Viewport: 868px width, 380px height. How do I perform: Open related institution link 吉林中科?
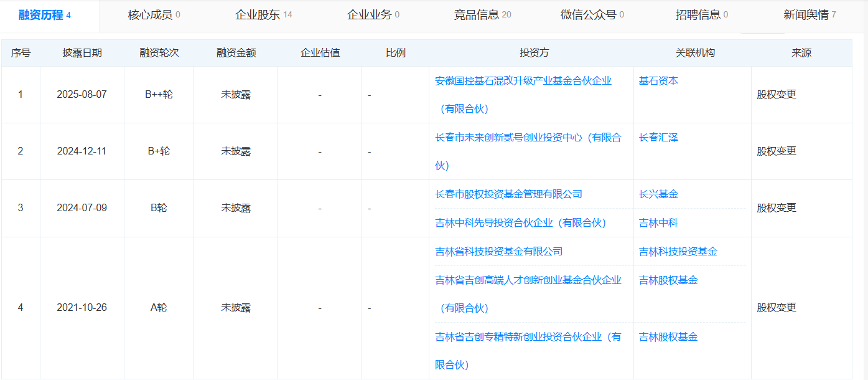click(658, 223)
